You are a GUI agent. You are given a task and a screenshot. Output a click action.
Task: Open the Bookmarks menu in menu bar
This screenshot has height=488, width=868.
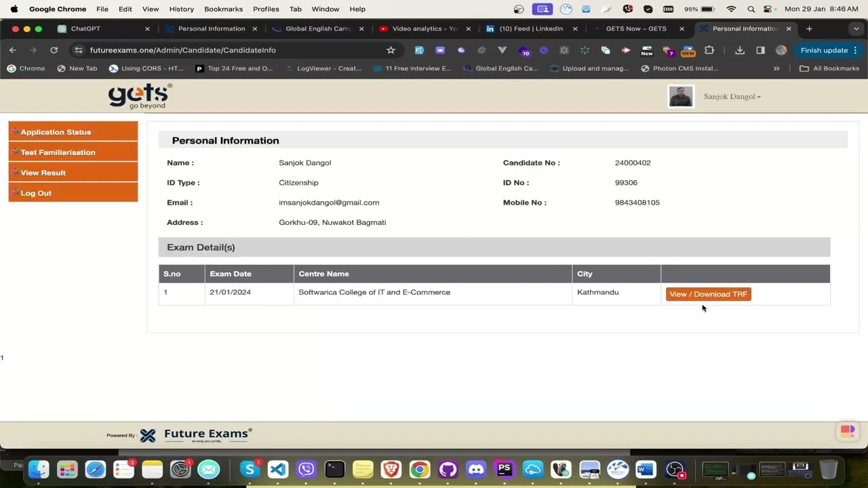click(x=223, y=9)
